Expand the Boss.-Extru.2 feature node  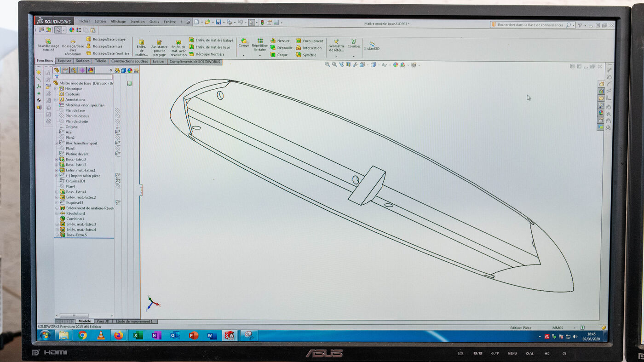(57, 160)
